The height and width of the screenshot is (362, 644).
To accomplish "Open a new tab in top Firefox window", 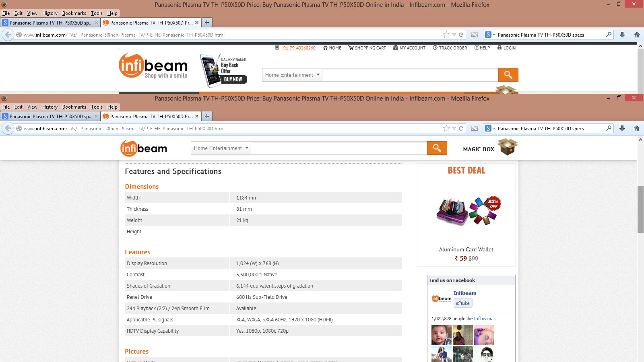I will pos(207,23).
